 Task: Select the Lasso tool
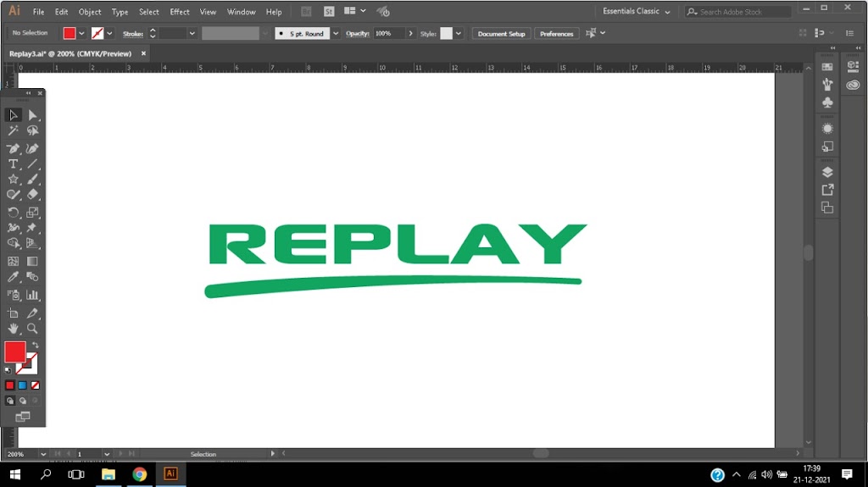click(33, 130)
